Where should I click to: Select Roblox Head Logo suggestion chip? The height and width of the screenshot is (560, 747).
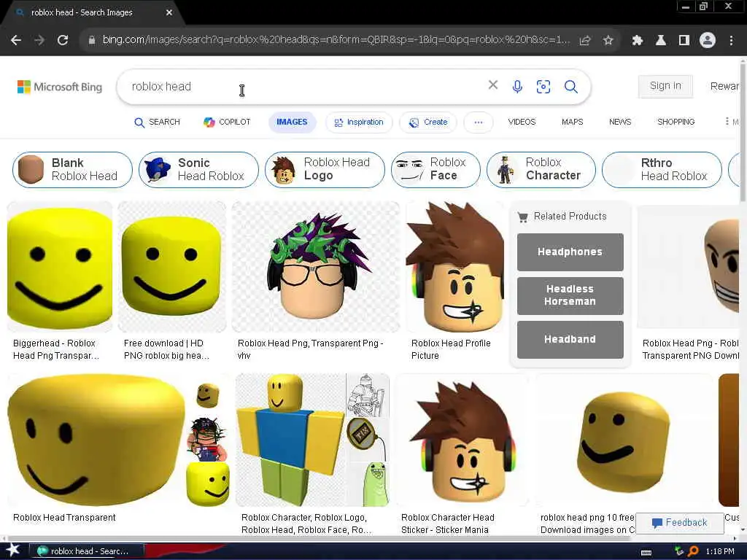click(x=325, y=170)
